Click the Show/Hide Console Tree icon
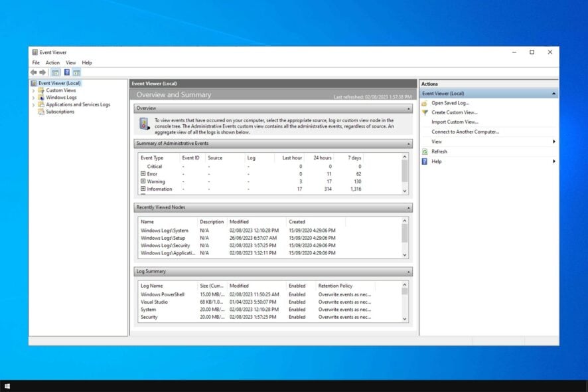The width and height of the screenshot is (588, 392). tap(56, 72)
